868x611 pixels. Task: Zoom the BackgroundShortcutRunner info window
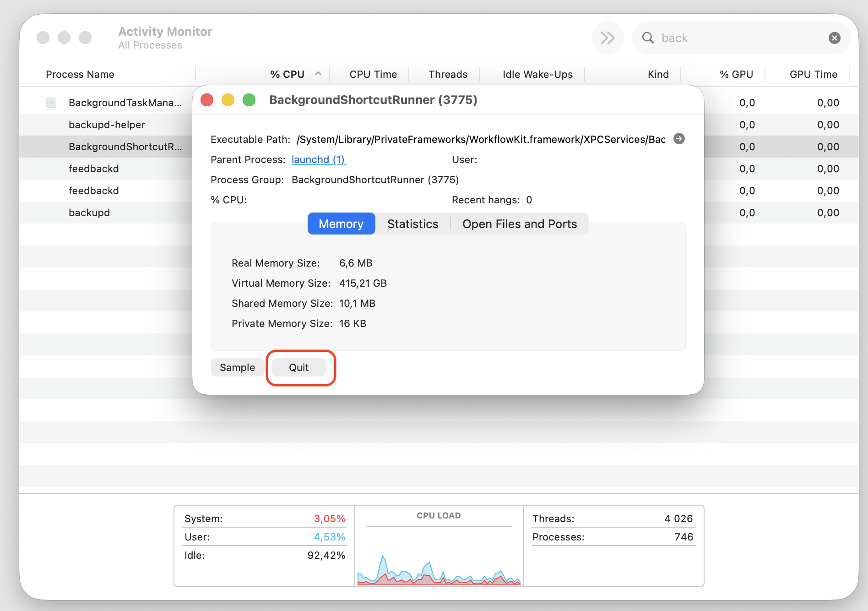(249, 100)
